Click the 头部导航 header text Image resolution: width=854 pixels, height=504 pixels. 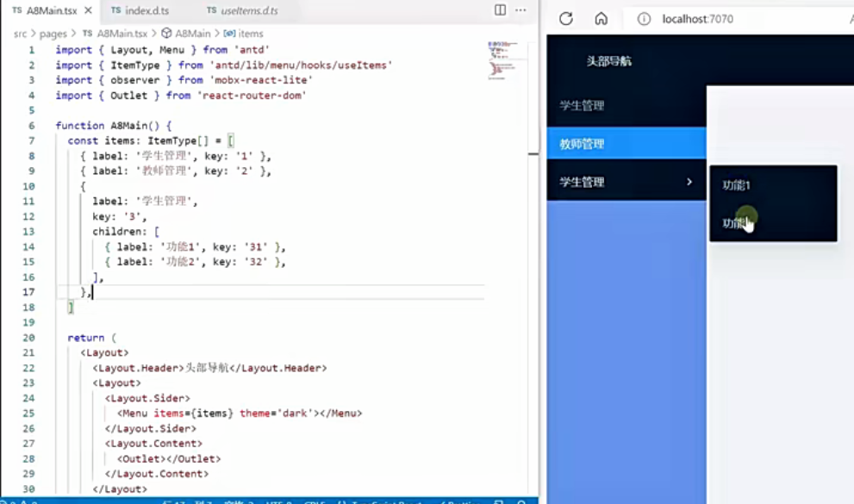click(609, 61)
